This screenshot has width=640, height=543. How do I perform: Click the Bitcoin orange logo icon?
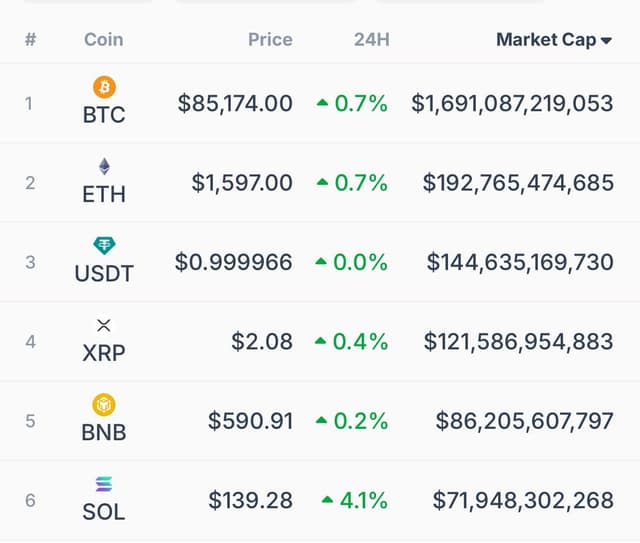104,87
